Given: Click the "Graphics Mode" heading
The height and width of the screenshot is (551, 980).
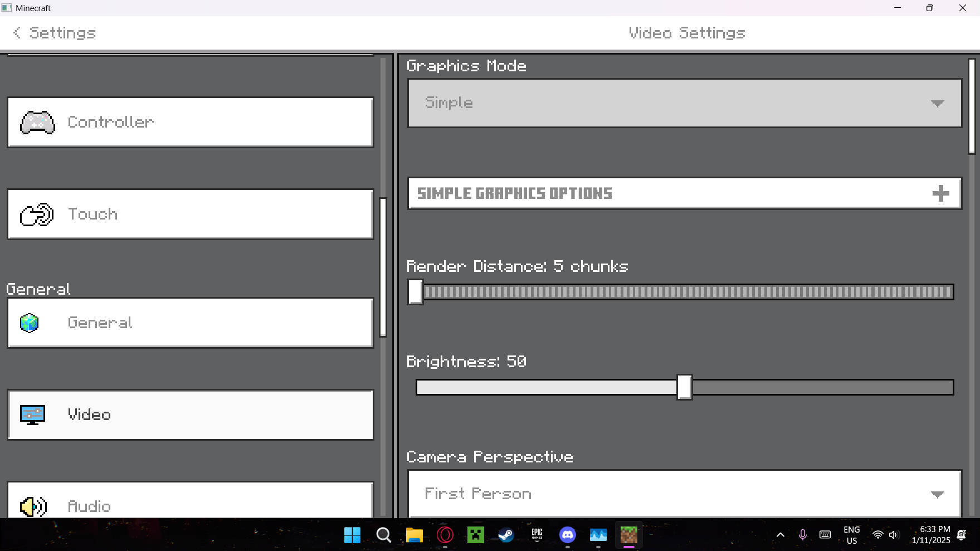Looking at the screenshot, I should tap(467, 66).
